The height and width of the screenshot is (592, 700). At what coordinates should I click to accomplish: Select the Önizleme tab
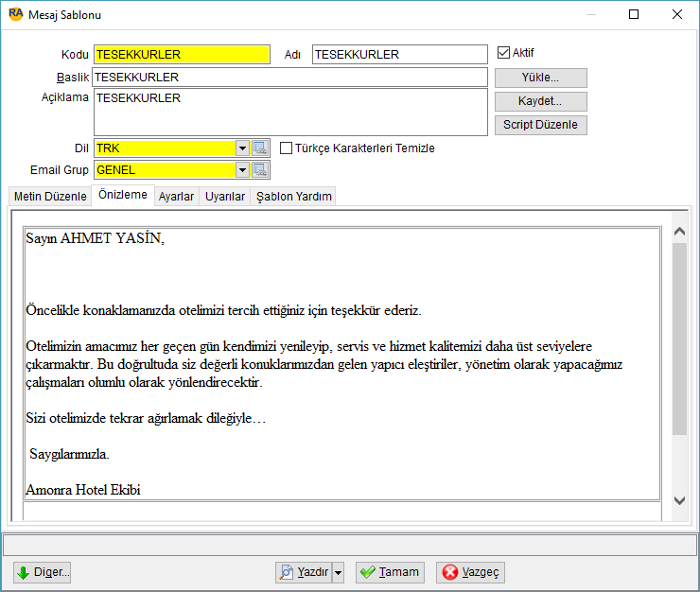(123, 195)
